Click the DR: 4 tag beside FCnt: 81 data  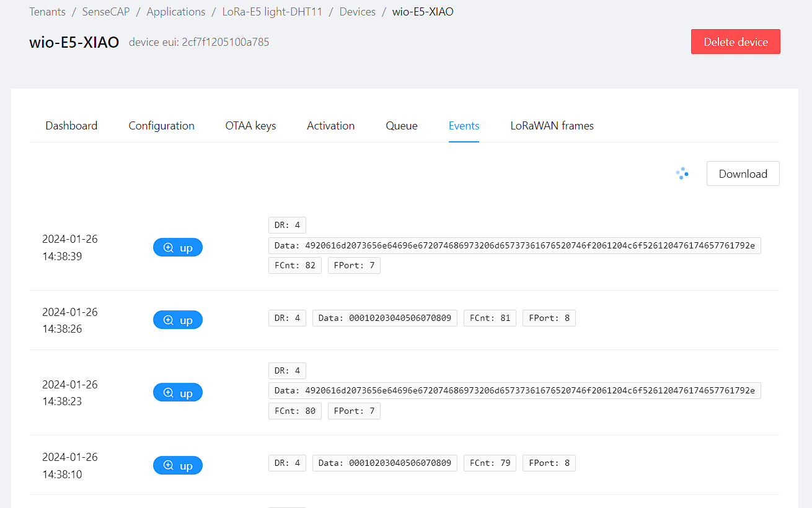pyautogui.click(x=287, y=318)
